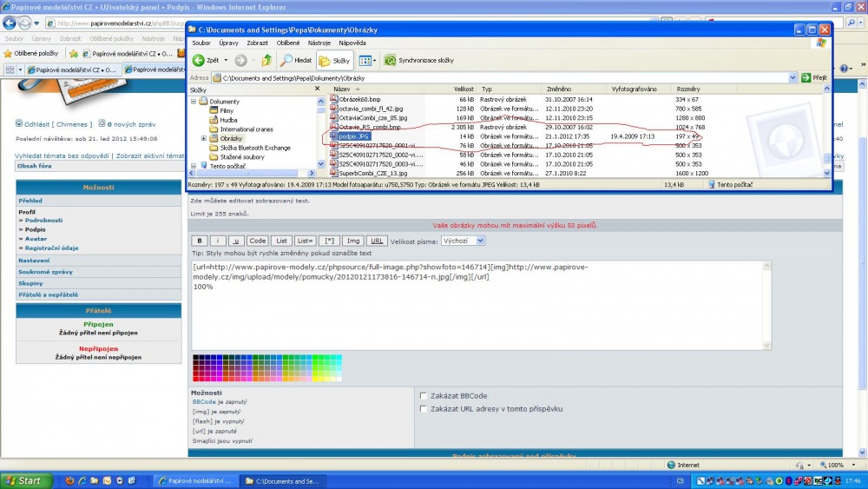Click the URL BBCode button
Screen dimensions: 868x489
click(x=377, y=241)
